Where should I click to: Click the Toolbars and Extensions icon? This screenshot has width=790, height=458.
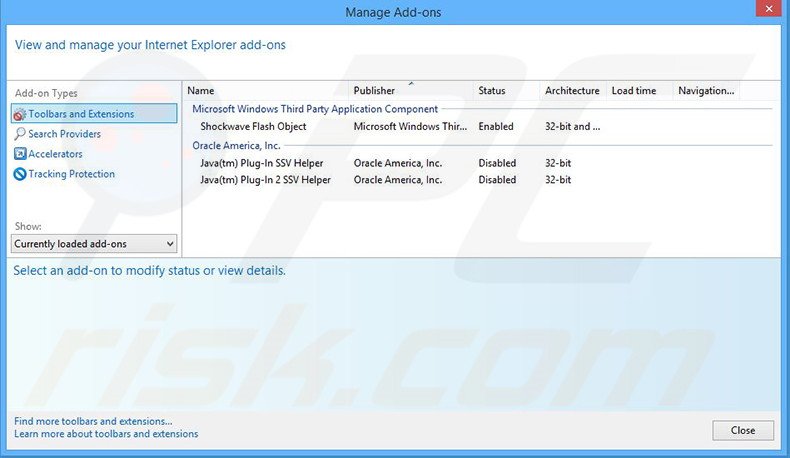tap(20, 114)
